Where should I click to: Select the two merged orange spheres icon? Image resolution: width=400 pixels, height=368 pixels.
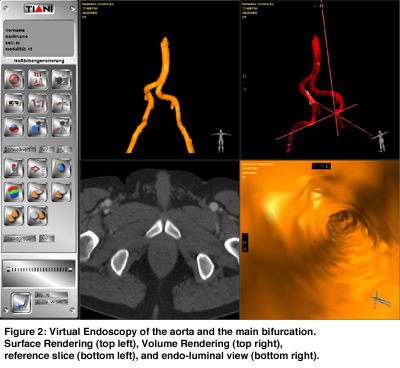14,216
